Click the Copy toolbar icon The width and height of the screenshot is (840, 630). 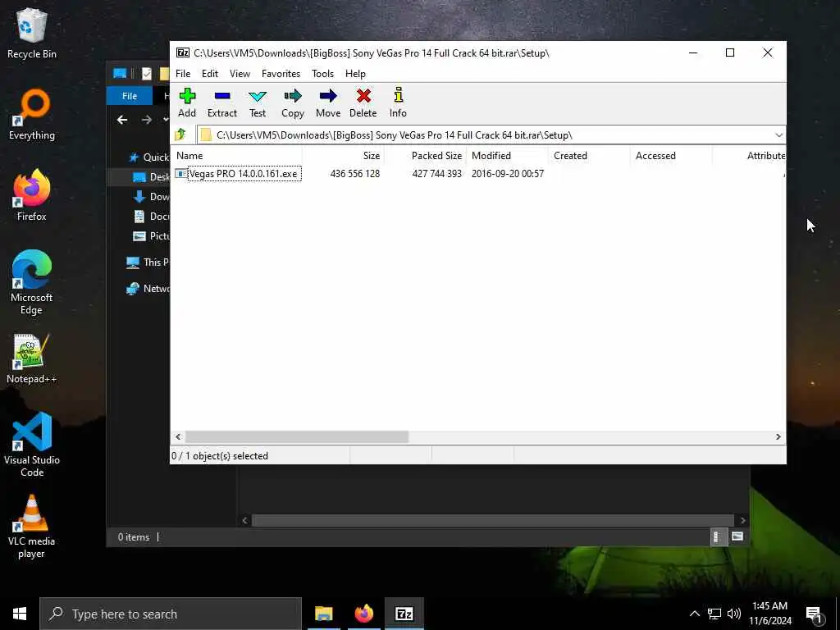tap(293, 103)
